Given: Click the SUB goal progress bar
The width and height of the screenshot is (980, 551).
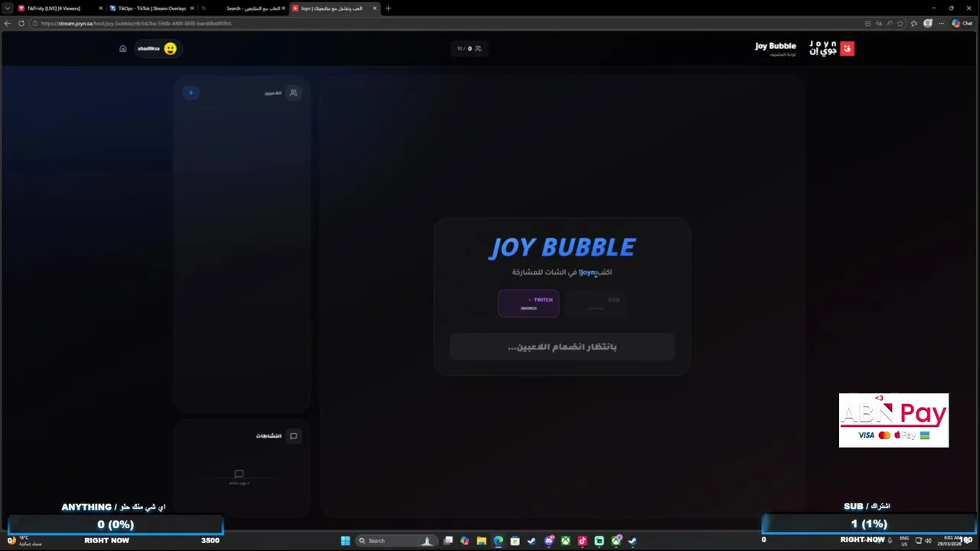Looking at the screenshot, I should [869, 523].
